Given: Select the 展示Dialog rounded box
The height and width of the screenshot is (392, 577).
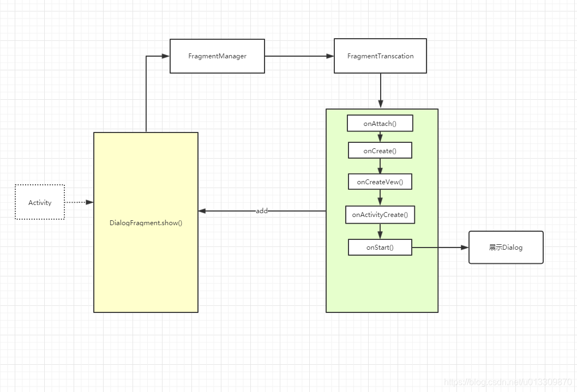Looking at the screenshot, I should click(x=506, y=247).
